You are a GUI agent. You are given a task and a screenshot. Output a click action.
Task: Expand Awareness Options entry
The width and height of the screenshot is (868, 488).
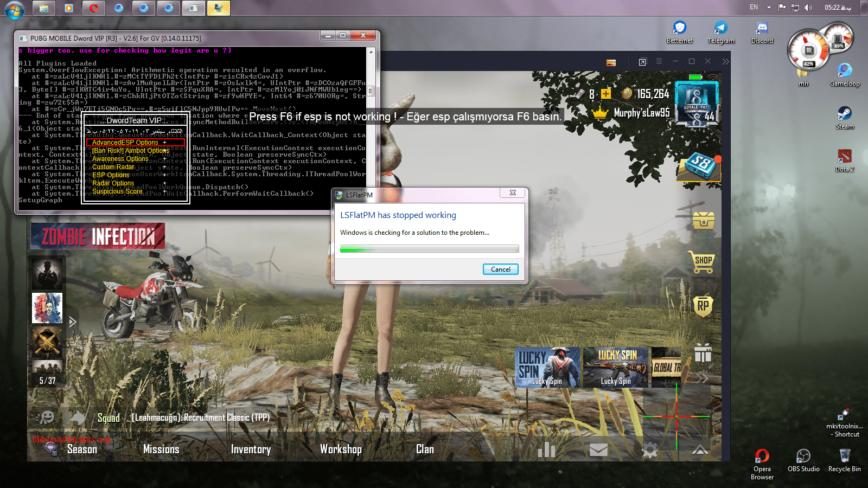[129, 159]
